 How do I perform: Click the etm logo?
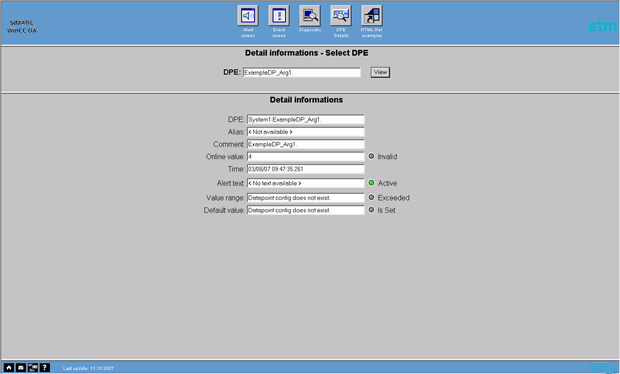tap(602, 26)
